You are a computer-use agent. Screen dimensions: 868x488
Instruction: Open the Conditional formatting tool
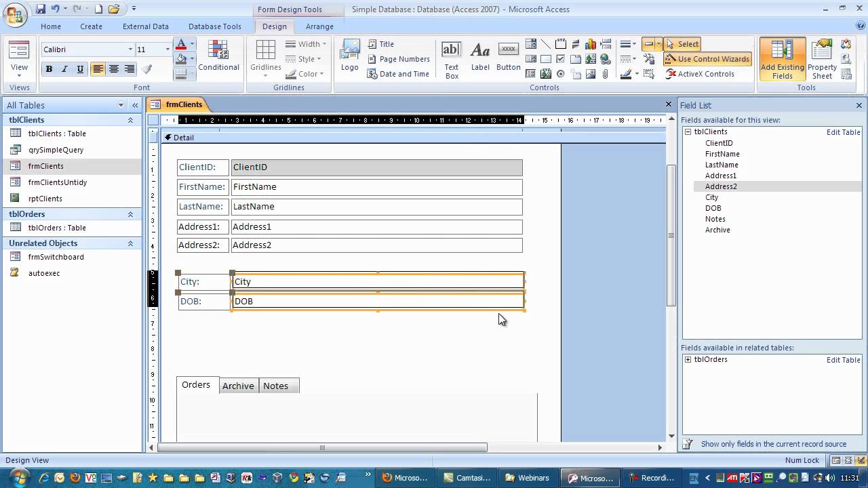(x=218, y=56)
